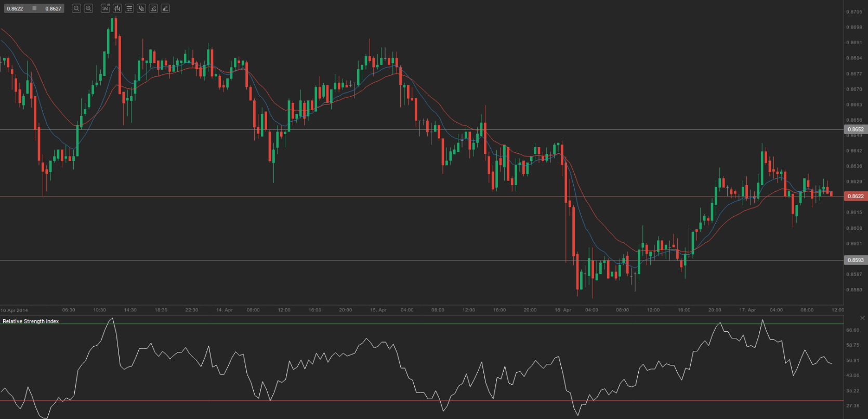
Task: Select the 0.8593 horizontal line price tag
Action: [x=856, y=260]
